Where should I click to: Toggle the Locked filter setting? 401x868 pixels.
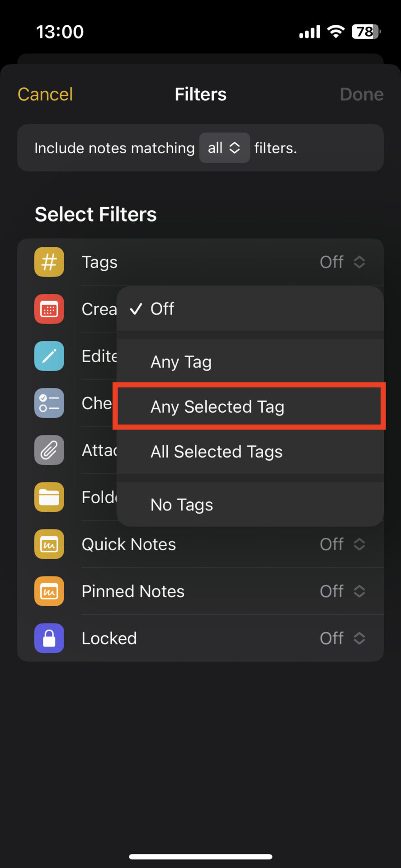344,638
